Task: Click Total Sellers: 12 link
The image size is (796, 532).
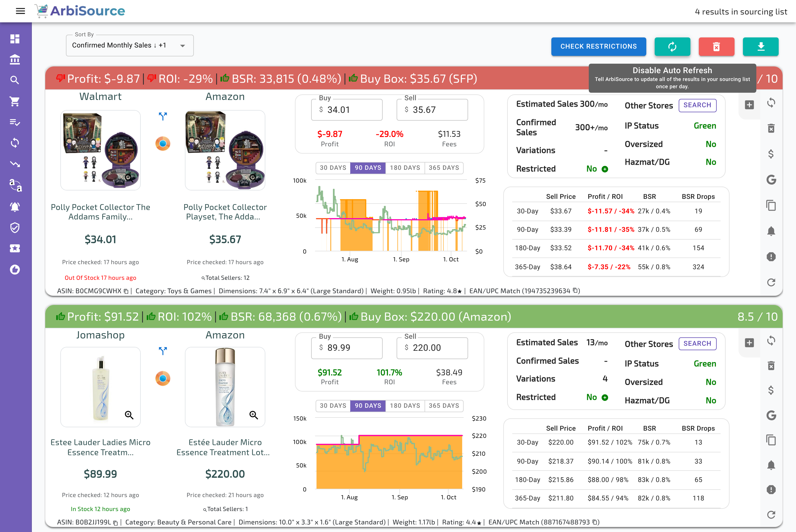Action: pyautogui.click(x=225, y=278)
